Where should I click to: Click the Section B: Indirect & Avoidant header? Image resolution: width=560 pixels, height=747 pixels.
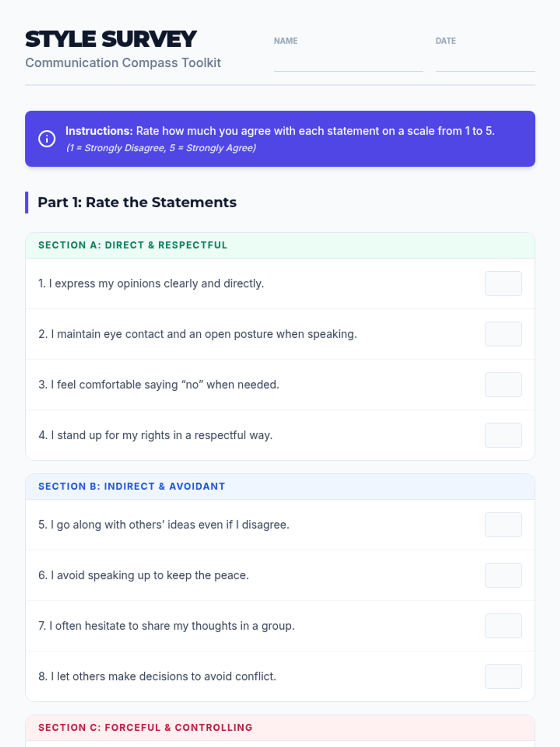tap(132, 486)
